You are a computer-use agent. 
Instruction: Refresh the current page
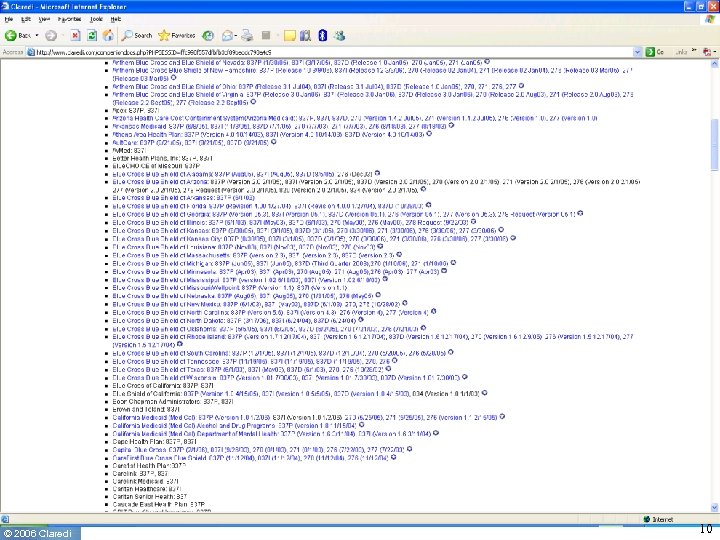92,35
